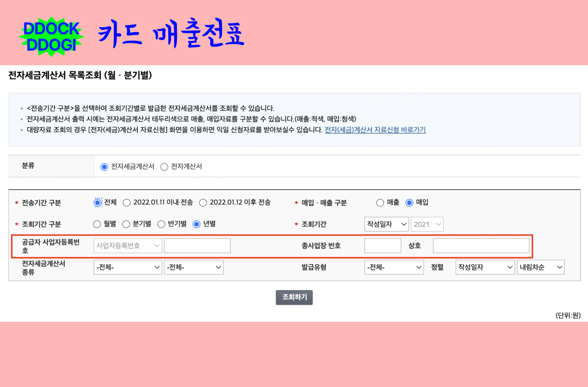Open the 사업자등록번호 selector dropdown

click(127, 245)
